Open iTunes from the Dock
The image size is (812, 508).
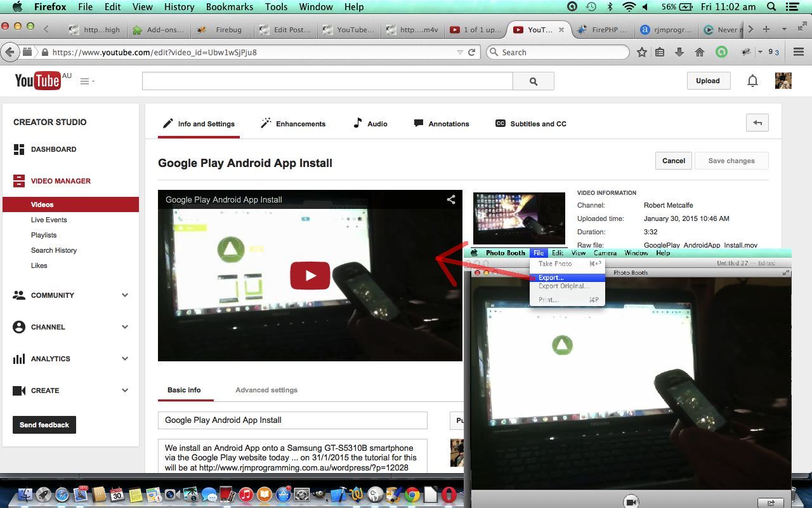click(x=246, y=495)
